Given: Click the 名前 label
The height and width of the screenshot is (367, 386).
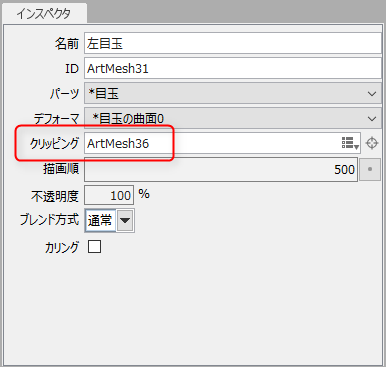Looking at the screenshot, I should tap(67, 43).
